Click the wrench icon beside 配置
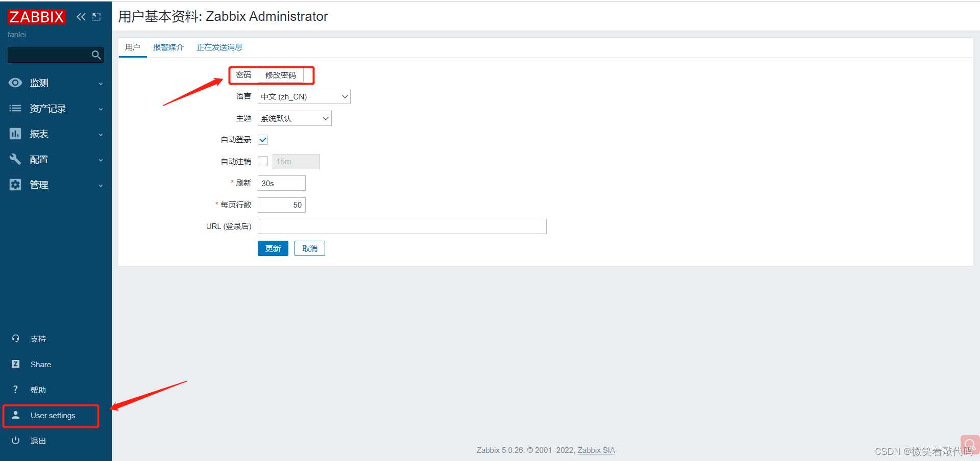The height and width of the screenshot is (461, 980). 15,159
